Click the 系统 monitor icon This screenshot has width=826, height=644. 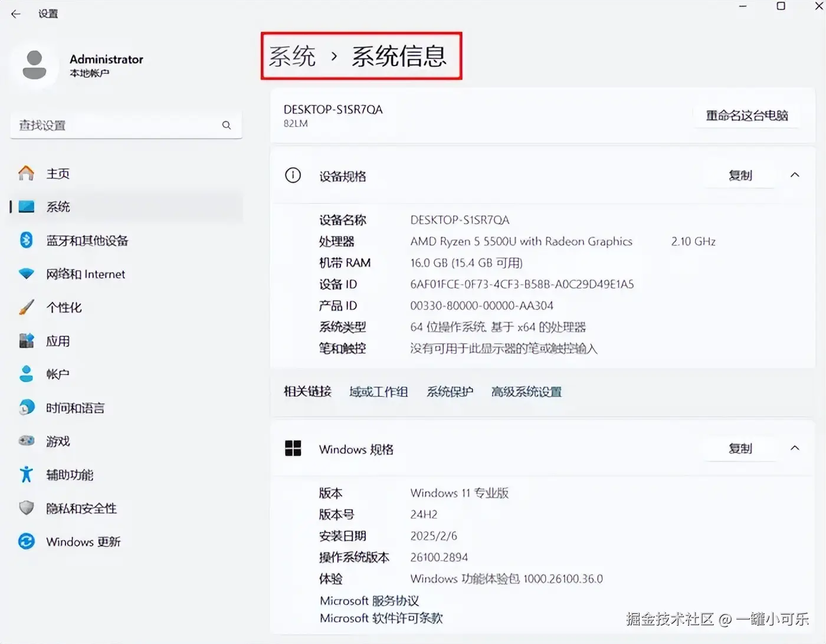27,206
